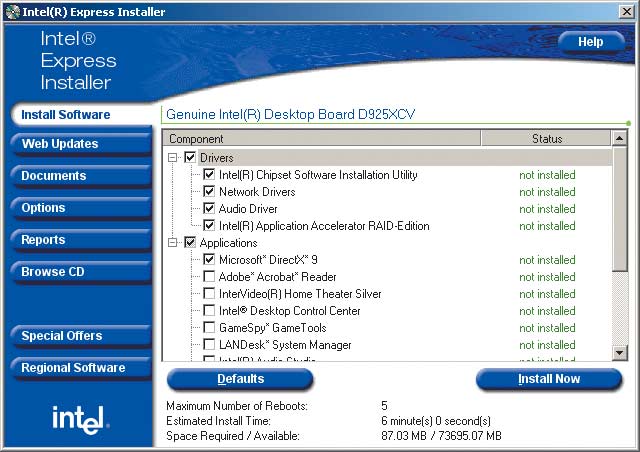Click 'not installed' status for Network Drivers
The width and height of the screenshot is (640, 452).
click(x=547, y=192)
